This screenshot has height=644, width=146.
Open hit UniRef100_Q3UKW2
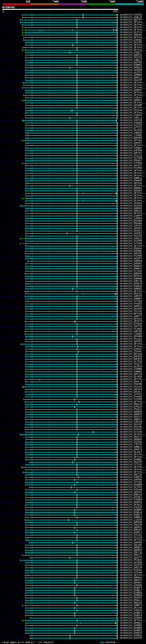[x=131, y=40]
